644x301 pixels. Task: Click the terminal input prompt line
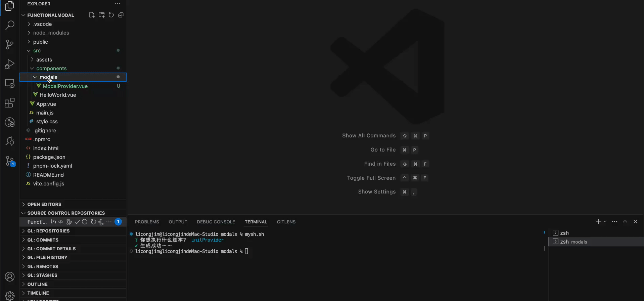point(191,251)
